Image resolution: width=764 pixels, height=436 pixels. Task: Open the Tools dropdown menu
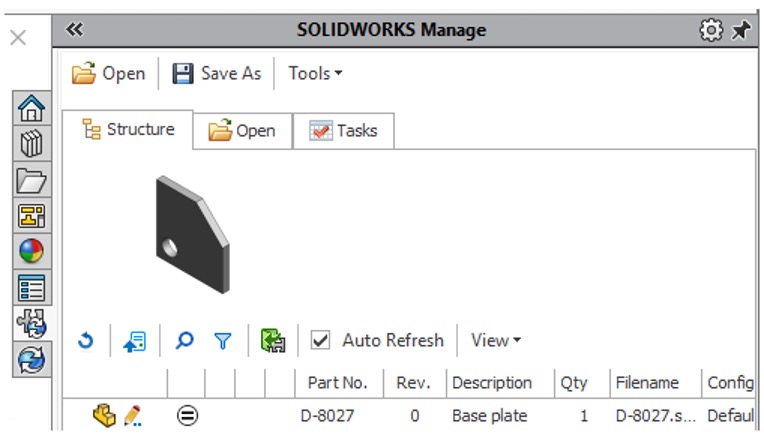pos(315,74)
